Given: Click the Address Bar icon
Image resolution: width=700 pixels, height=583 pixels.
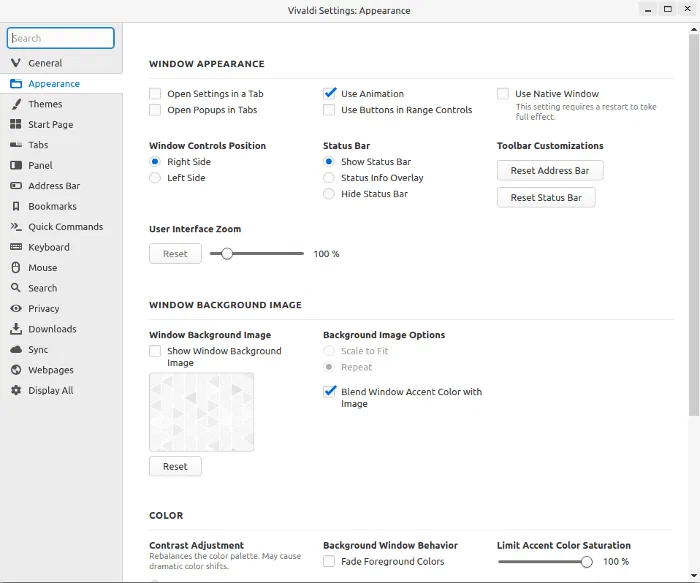Looking at the screenshot, I should (x=16, y=185).
